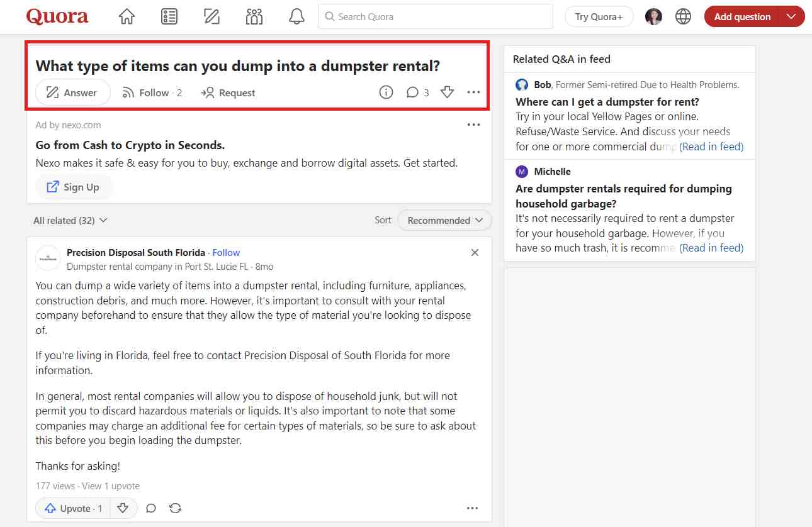Open Precision Disposal South Florida profile picture
This screenshot has width=812, height=527.
pos(48,258)
